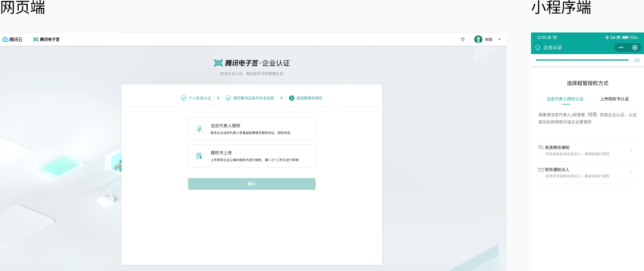Switch to 法定代表人授权认证 tab

(565, 99)
